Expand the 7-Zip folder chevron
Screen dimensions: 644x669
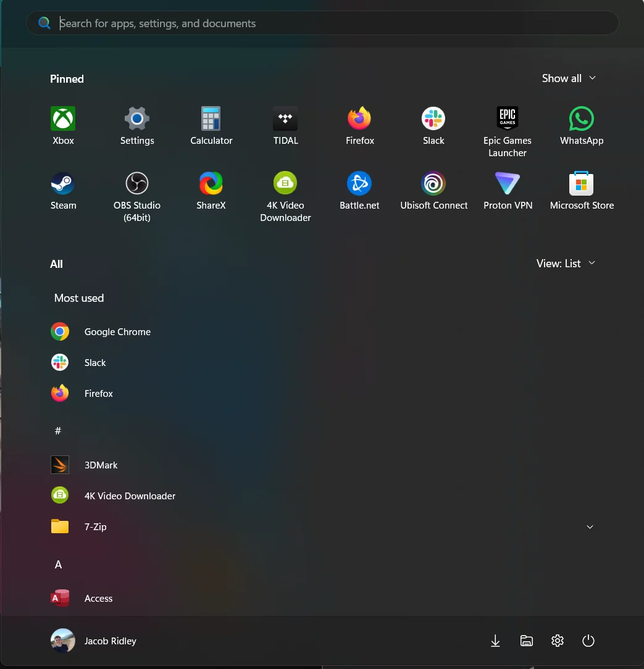click(x=590, y=527)
